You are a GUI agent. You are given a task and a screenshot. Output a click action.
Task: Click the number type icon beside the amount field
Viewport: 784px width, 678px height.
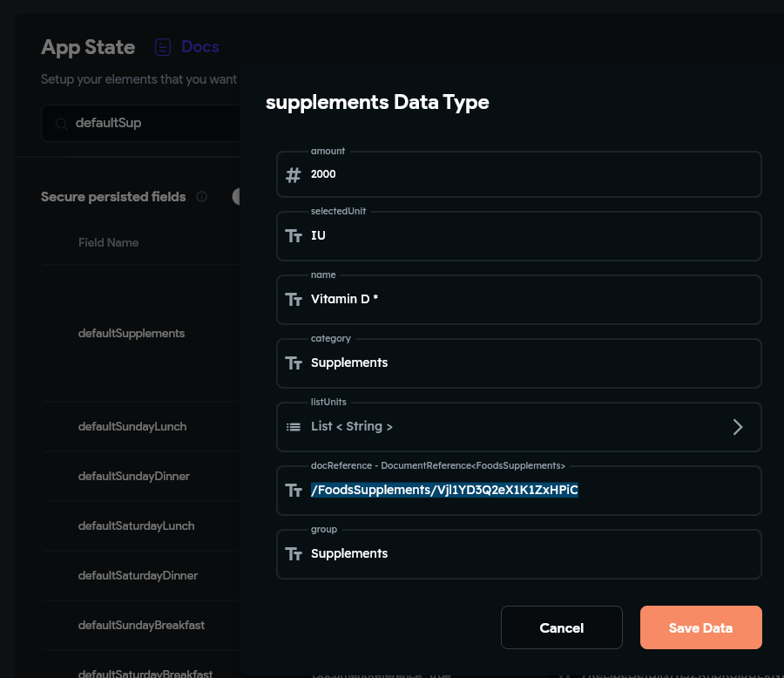point(293,174)
